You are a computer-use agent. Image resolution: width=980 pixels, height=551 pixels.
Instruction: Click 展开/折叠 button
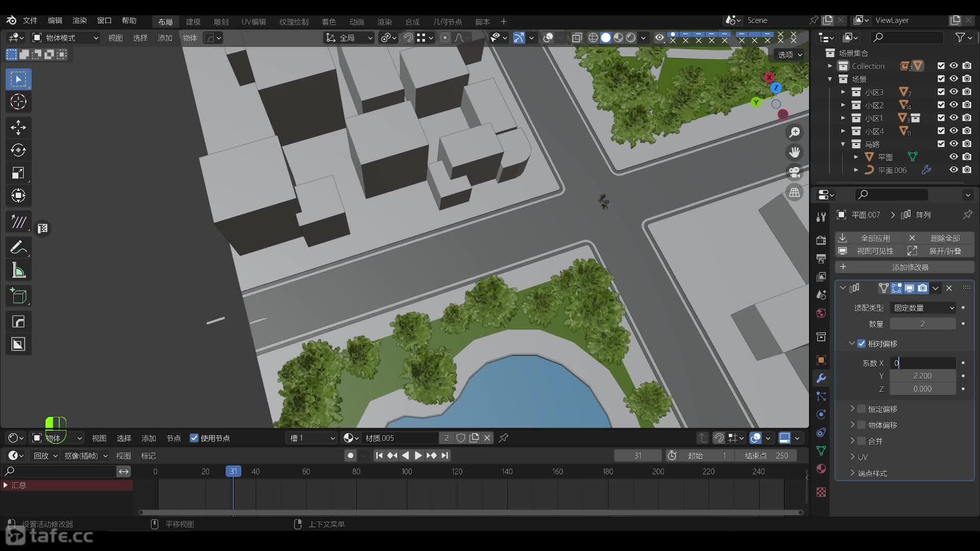[x=939, y=251]
